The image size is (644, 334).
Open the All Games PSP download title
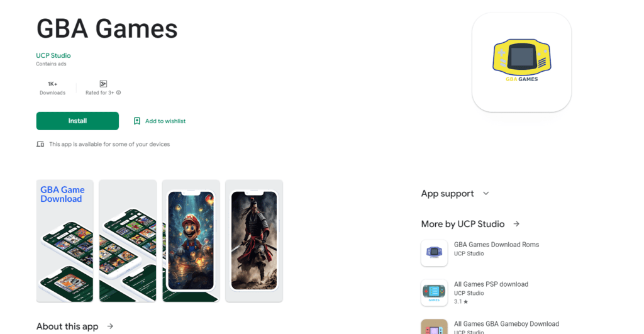point(491,284)
